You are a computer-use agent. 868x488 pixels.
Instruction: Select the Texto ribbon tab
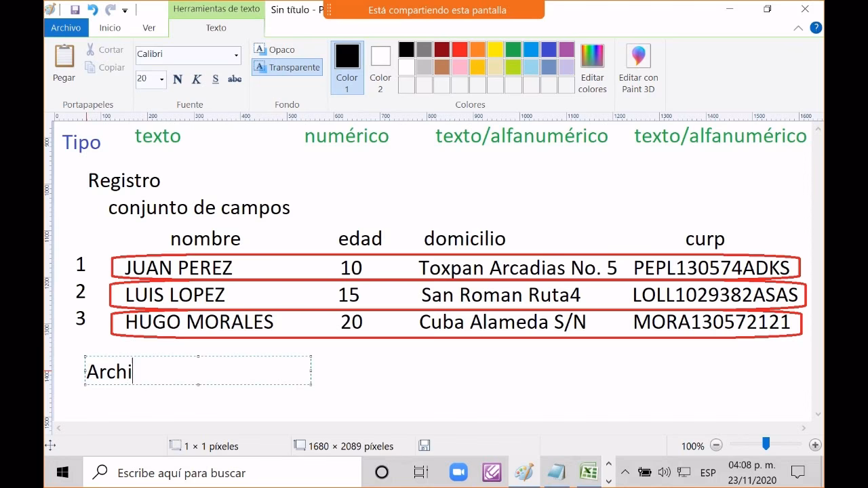216,28
